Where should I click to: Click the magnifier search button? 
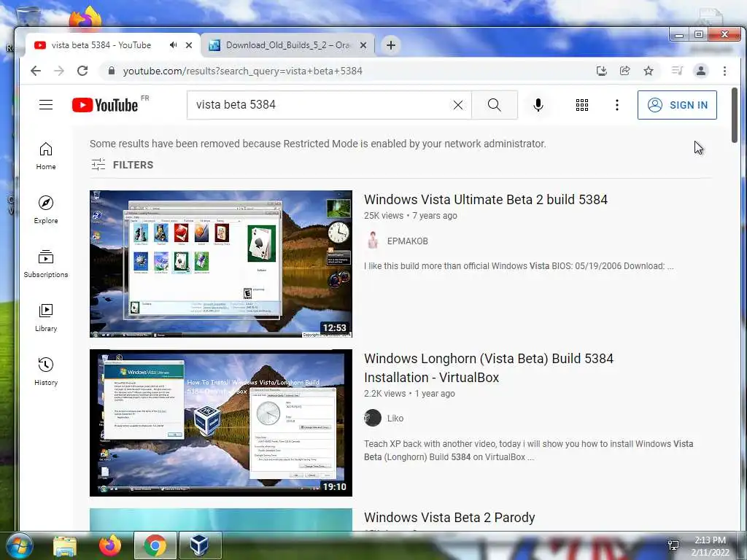(x=495, y=105)
